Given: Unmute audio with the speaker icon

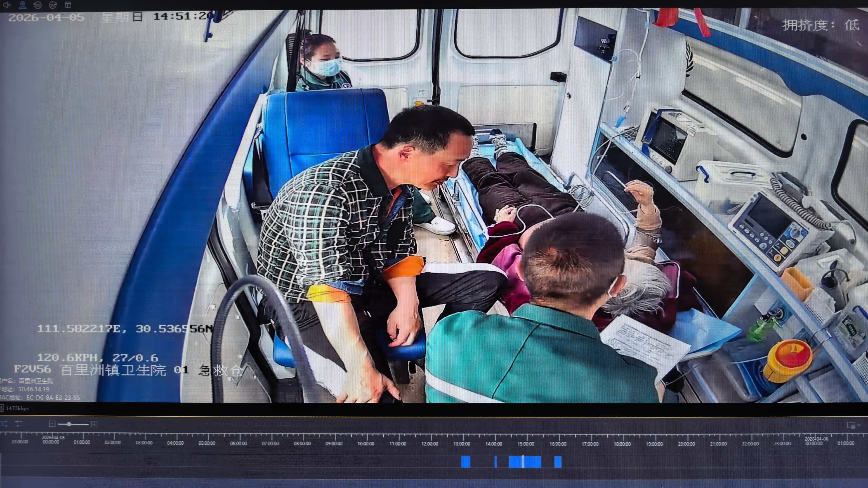Looking at the screenshot, I should pos(7,5).
